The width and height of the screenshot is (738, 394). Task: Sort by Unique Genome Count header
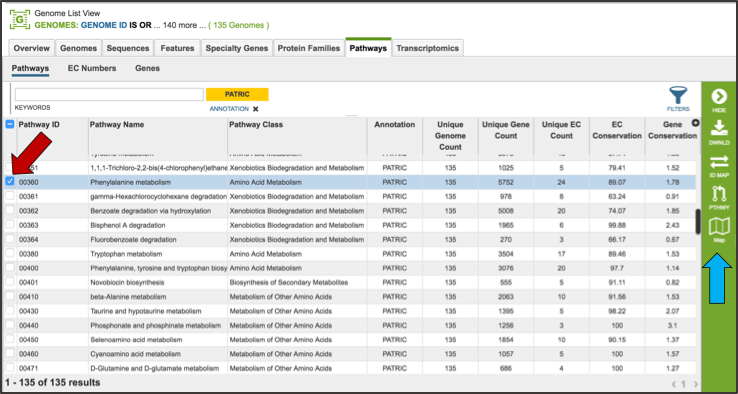pos(450,136)
